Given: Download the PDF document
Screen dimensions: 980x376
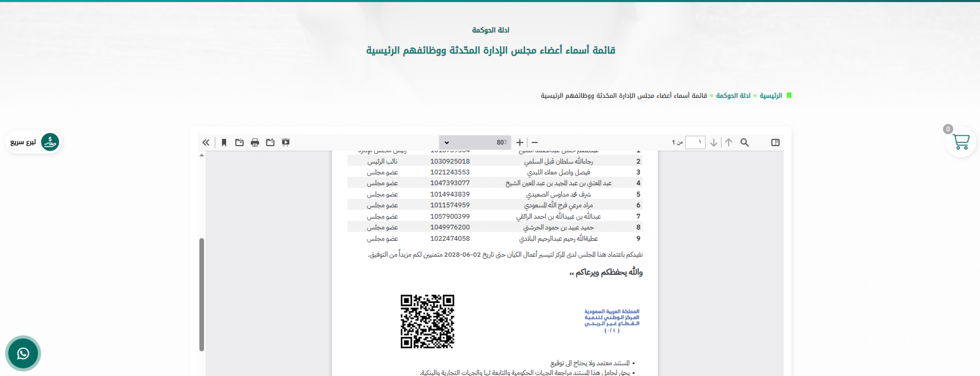Looking at the screenshot, I should tap(239, 142).
